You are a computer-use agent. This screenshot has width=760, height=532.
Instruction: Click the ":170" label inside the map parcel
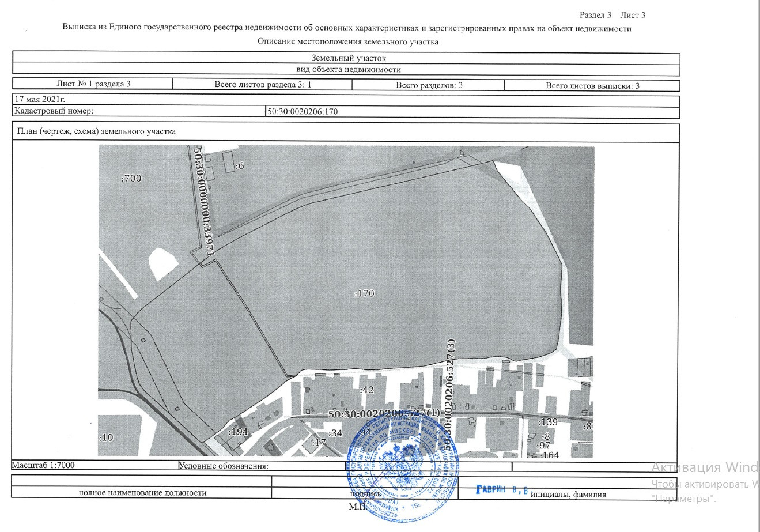pos(364,293)
